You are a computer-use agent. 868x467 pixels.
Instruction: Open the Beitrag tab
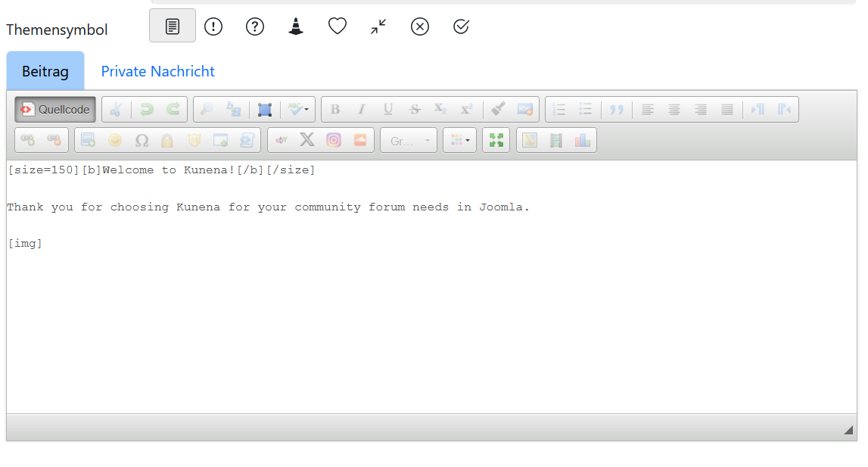pyautogui.click(x=45, y=71)
